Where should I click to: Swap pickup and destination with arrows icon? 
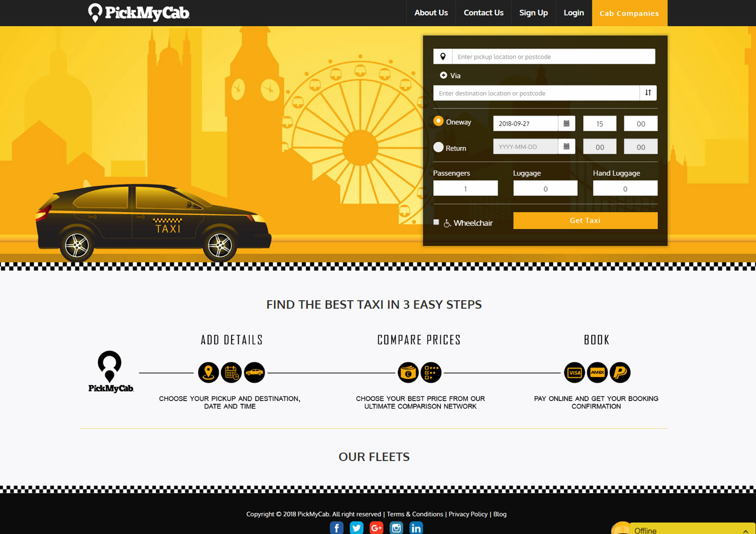point(648,93)
